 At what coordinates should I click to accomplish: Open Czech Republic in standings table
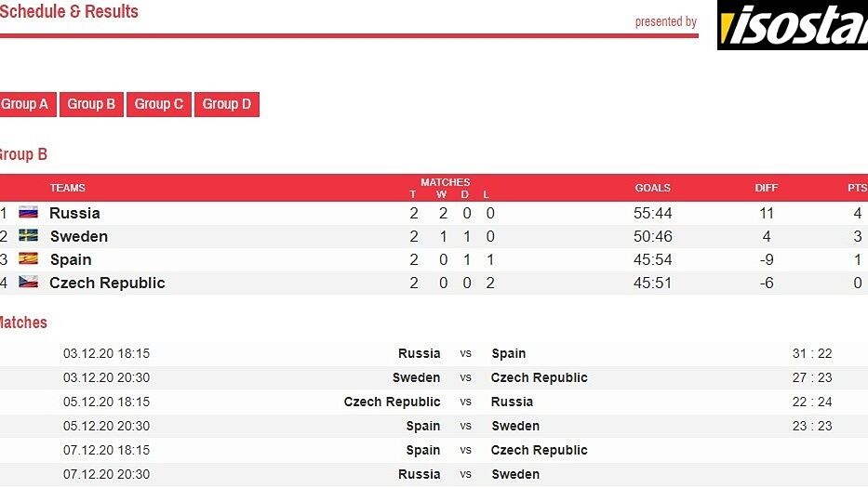click(x=107, y=283)
